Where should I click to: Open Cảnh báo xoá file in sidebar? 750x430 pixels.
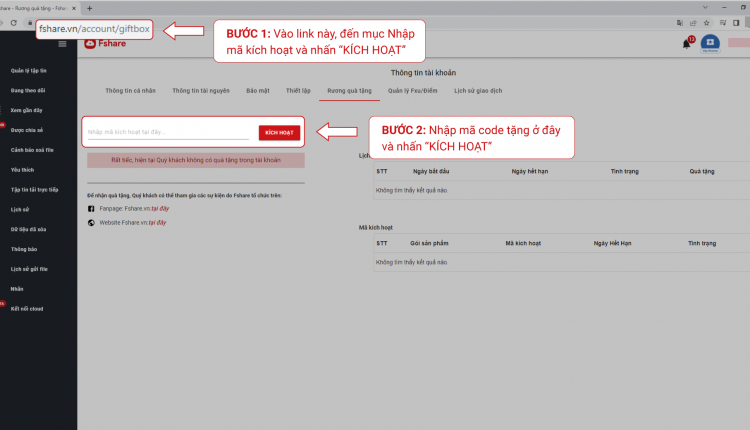[32, 150]
